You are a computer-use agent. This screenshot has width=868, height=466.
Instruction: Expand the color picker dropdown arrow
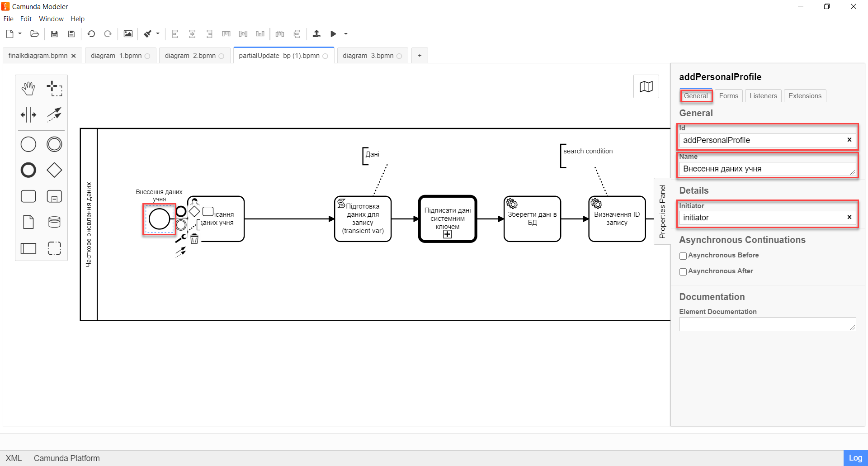tap(158, 34)
